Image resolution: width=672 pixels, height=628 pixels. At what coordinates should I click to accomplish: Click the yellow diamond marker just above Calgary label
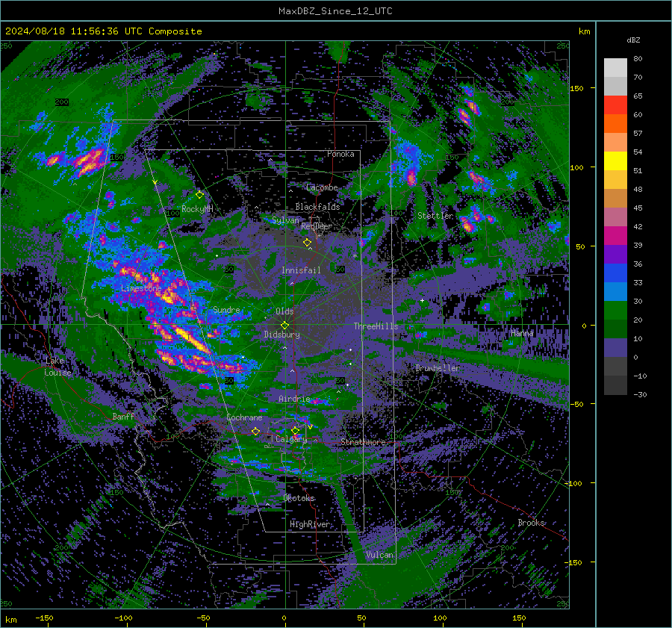point(295,430)
